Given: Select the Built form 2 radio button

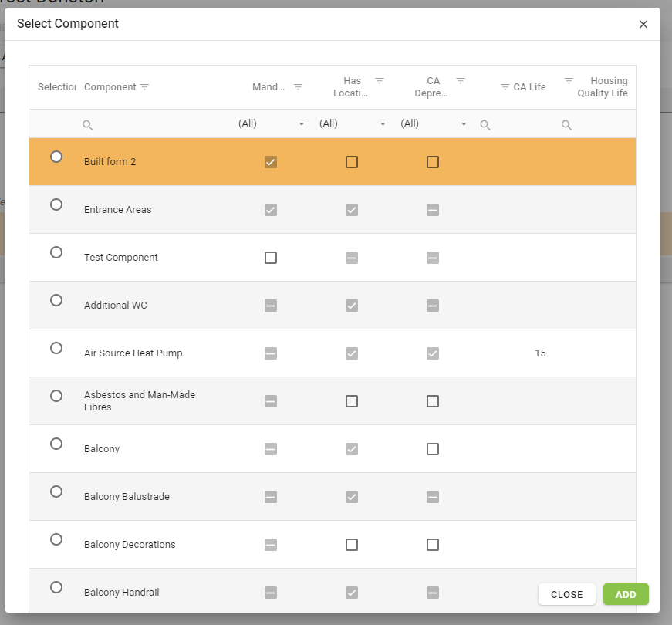Looking at the screenshot, I should point(56,157).
